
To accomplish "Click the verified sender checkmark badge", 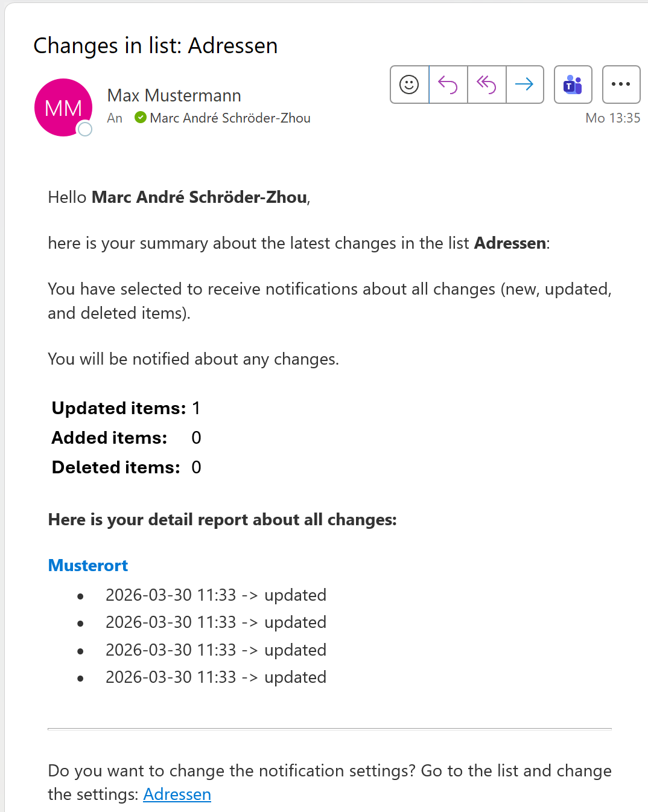I will (x=140, y=118).
